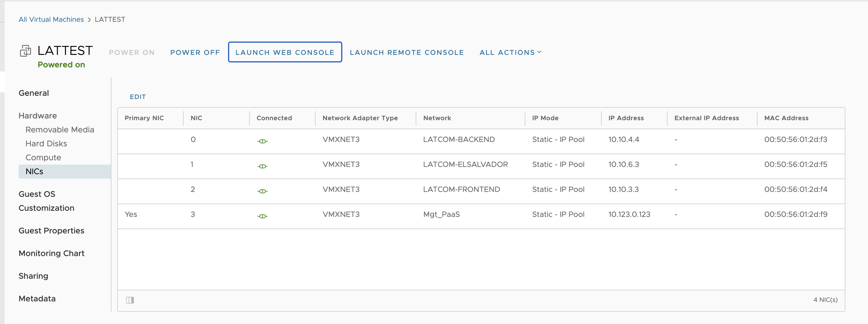Click VMXNET3 adapter type in NIC 0 row
The image size is (868, 324).
pos(341,139)
